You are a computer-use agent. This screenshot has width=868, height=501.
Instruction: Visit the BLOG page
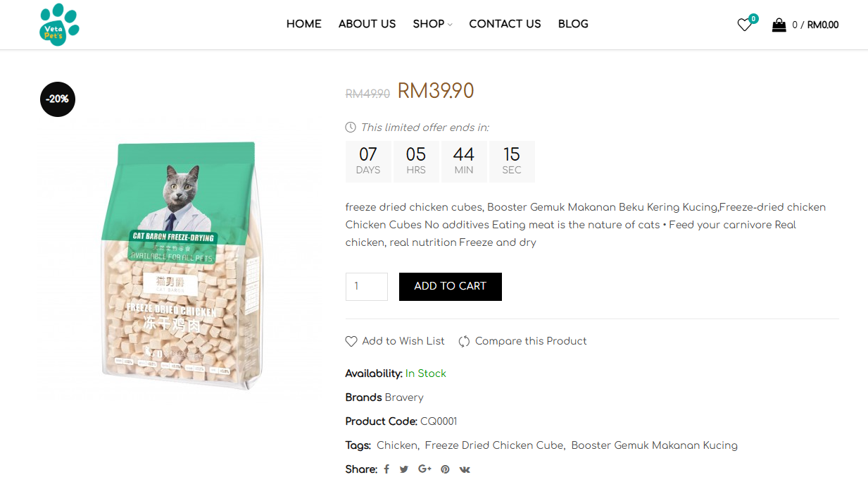573,24
